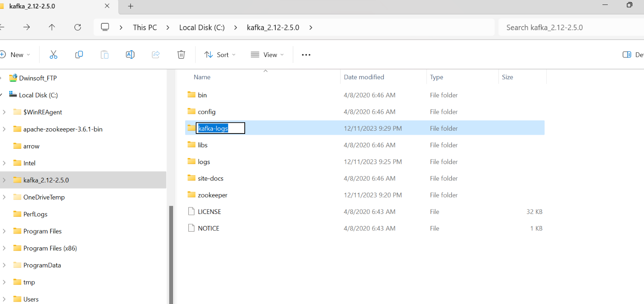The width and height of the screenshot is (644, 304).
Task: Open the Sort dropdown menu
Action: (220, 55)
